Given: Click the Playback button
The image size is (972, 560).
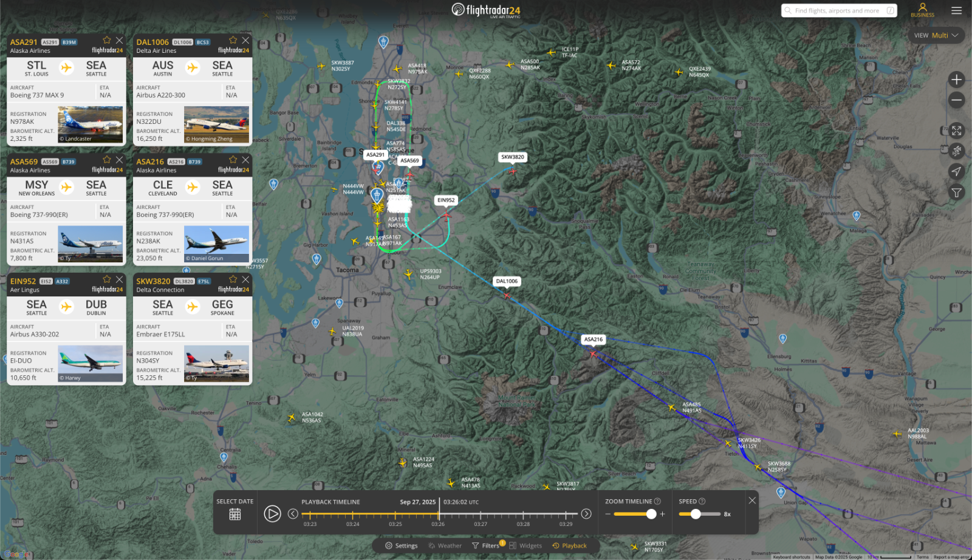Looking at the screenshot, I should [569, 545].
